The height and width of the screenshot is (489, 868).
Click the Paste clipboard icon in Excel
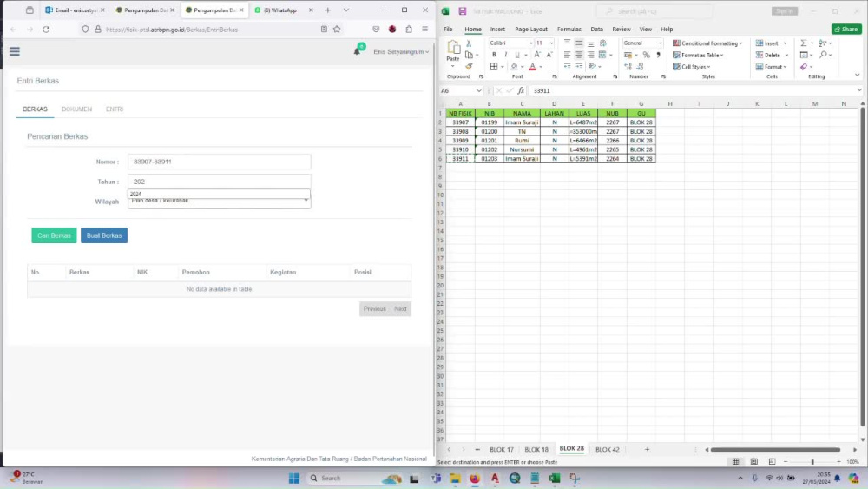pyautogui.click(x=453, y=48)
